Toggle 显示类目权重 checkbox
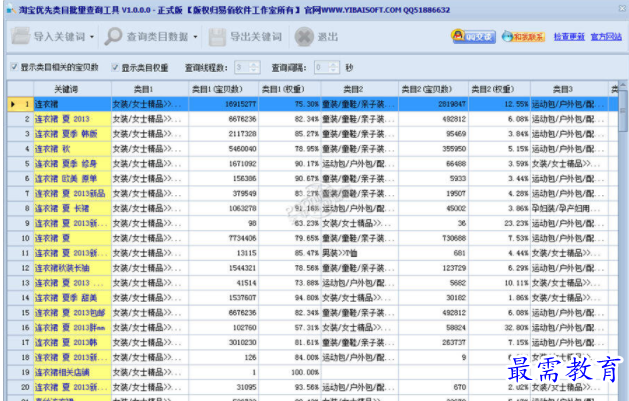The height and width of the screenshot is (401, 629). coord(115,67)
